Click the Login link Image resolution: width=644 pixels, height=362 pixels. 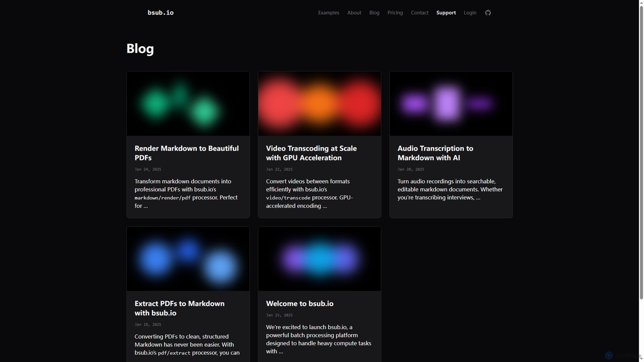(x=470, y=13)
